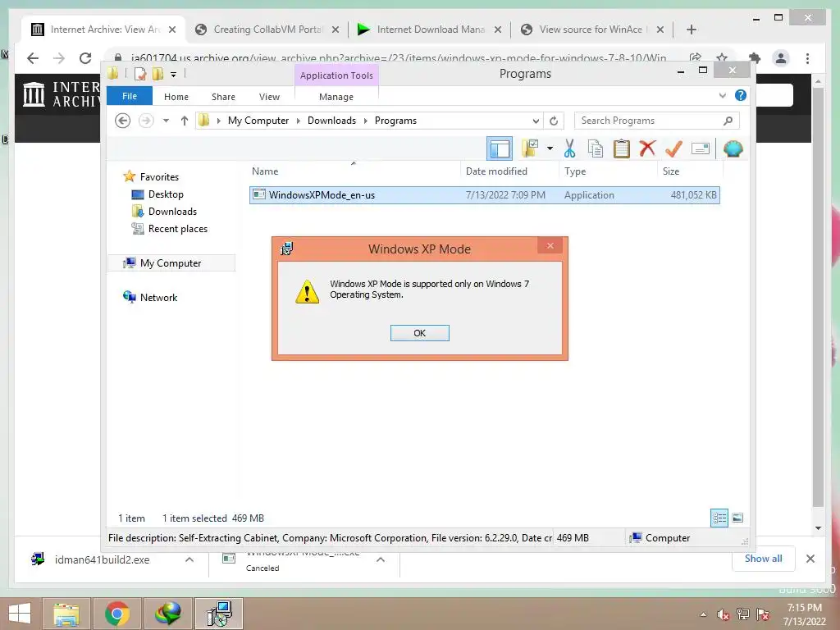Open a new Chrome tab
This screenshot has width=840, height=630.
click(691, 30)
